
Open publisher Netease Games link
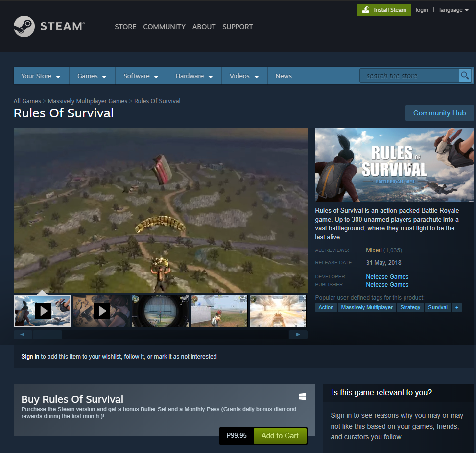pos(387,284)
